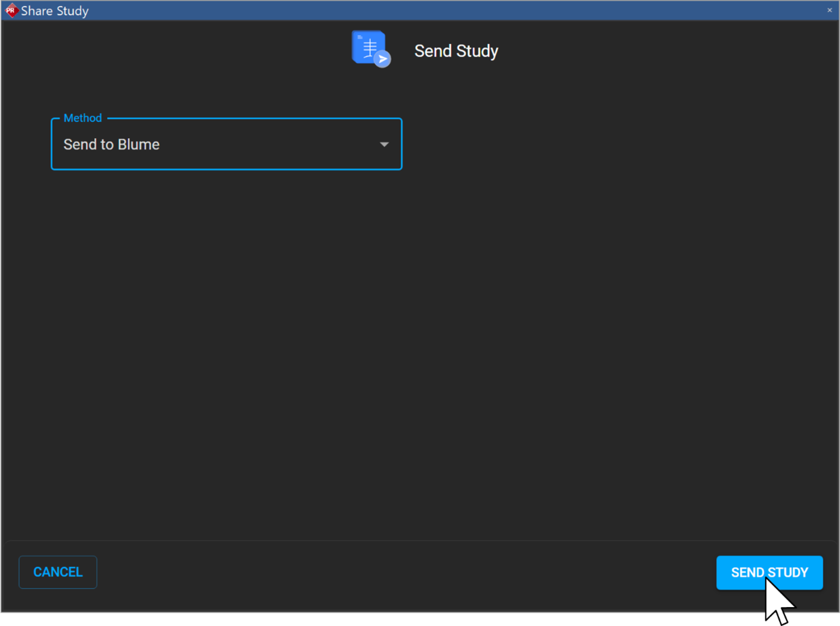
Task: Click inside the Method combo box
Action: click(225, 144)
